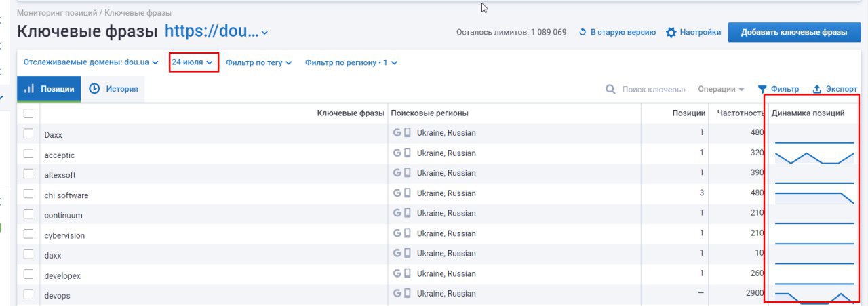Click the mobile icon in altexsoft row

[408, 173]
